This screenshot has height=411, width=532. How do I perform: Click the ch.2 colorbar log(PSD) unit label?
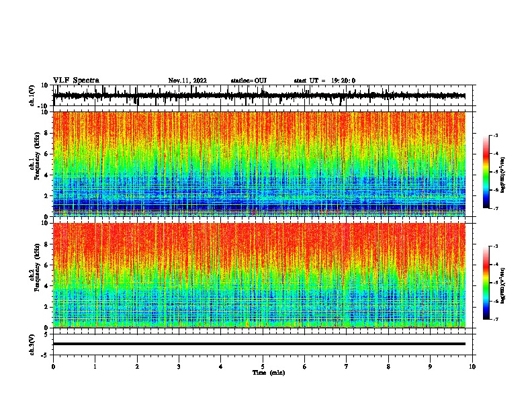tap(502, 285)
